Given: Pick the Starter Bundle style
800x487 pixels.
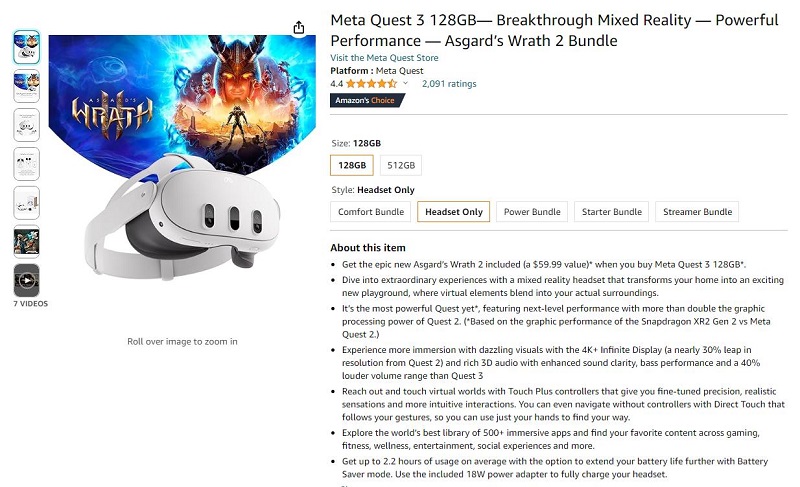Looking at the screenshot, I should (613, 212).
